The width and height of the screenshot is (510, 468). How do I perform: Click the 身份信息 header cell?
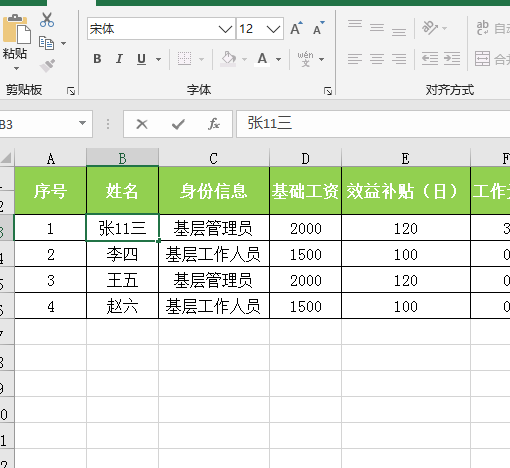point(214,190)
